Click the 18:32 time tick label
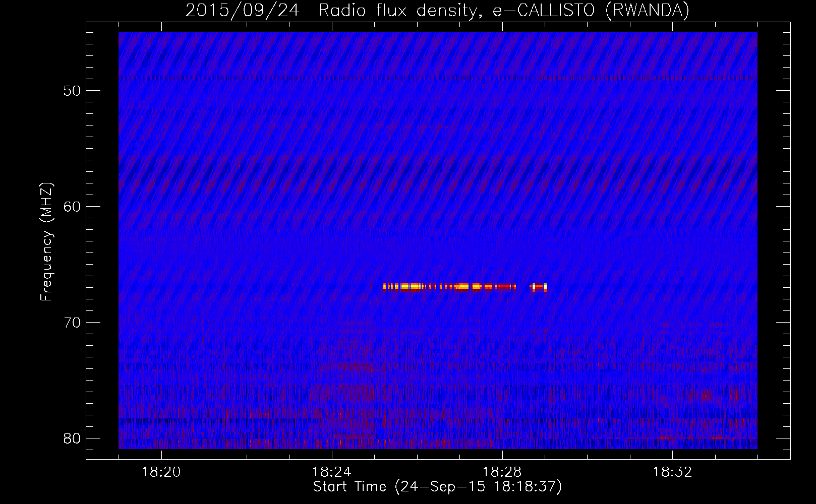This screenshot has width=816, height=504. [673, 472]
